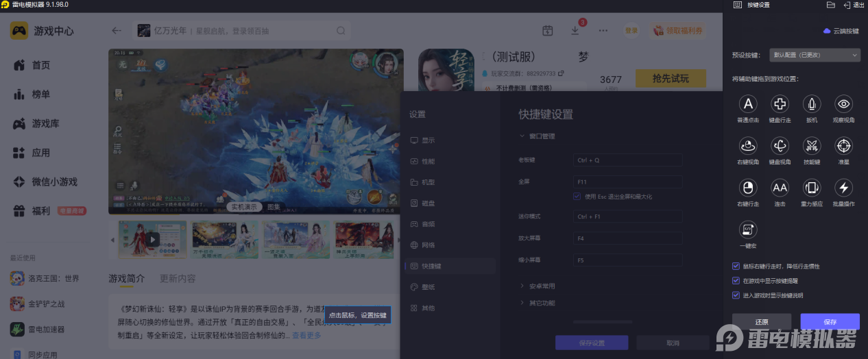Click the 全屏 F11 shortcut field
The height and width of the screenshot is (359, 868).
628,182
